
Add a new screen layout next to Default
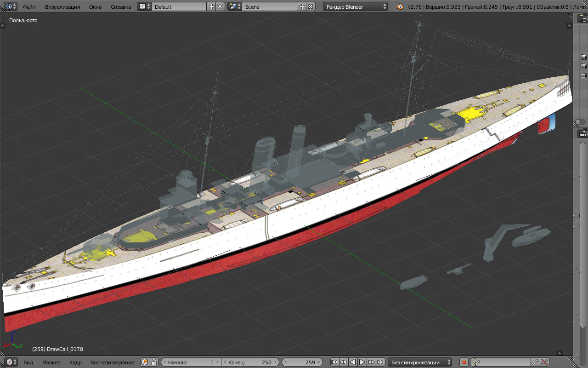[x=211, y=6]
